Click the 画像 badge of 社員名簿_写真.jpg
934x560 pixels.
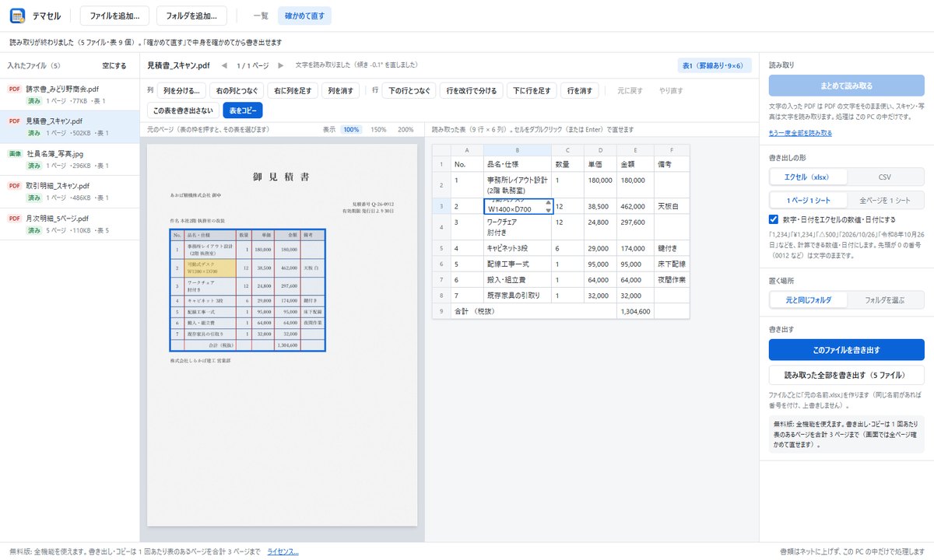[x=15, y=154]
